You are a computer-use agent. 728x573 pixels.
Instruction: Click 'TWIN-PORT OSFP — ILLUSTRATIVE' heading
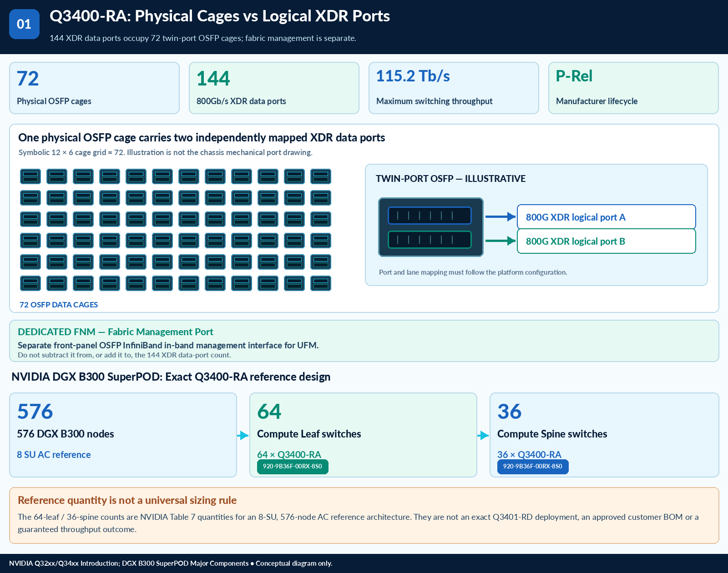pos(450,179)
